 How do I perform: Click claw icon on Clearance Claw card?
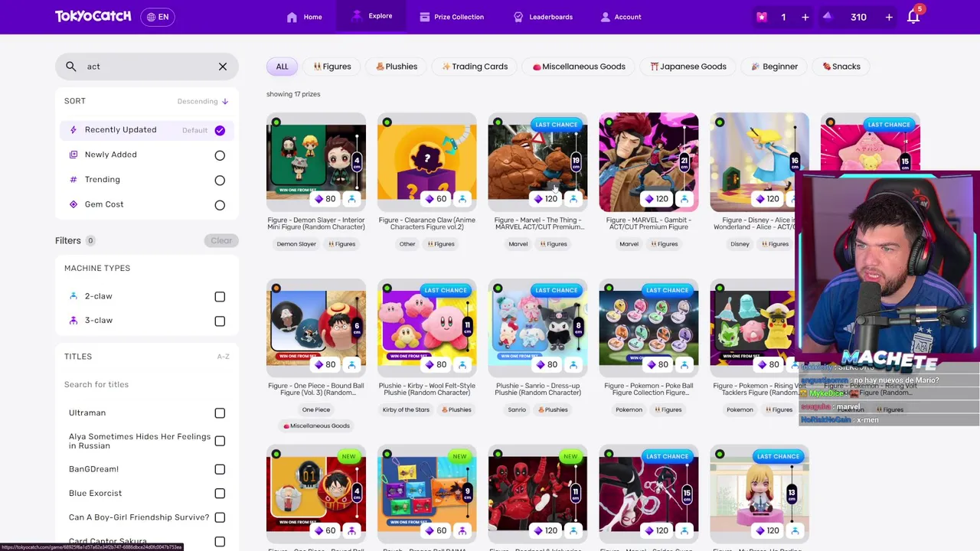[x=462, y=199]
